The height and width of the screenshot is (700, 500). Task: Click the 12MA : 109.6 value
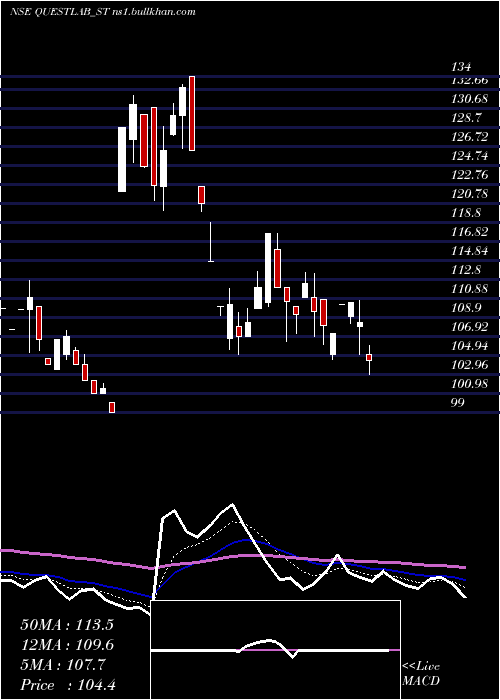[67, 645]
